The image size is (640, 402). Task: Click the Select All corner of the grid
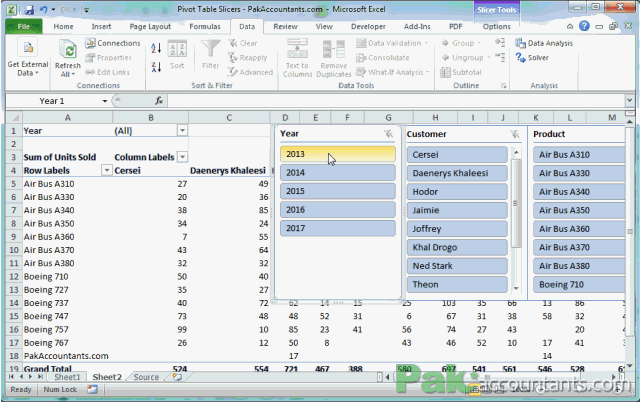pos(14,118)
